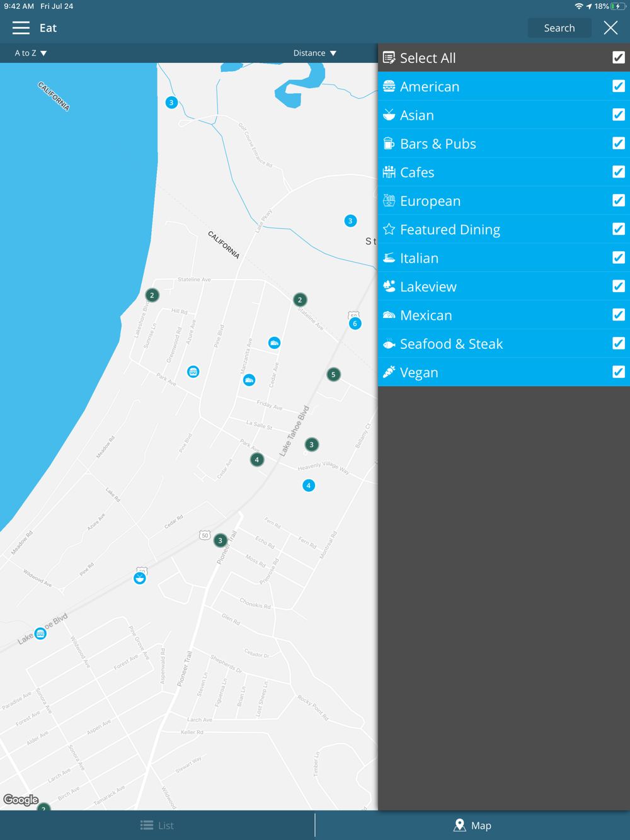This screenshot has width=630, height=840.
Task: Click the American burger icon
Action: [389, 86]
